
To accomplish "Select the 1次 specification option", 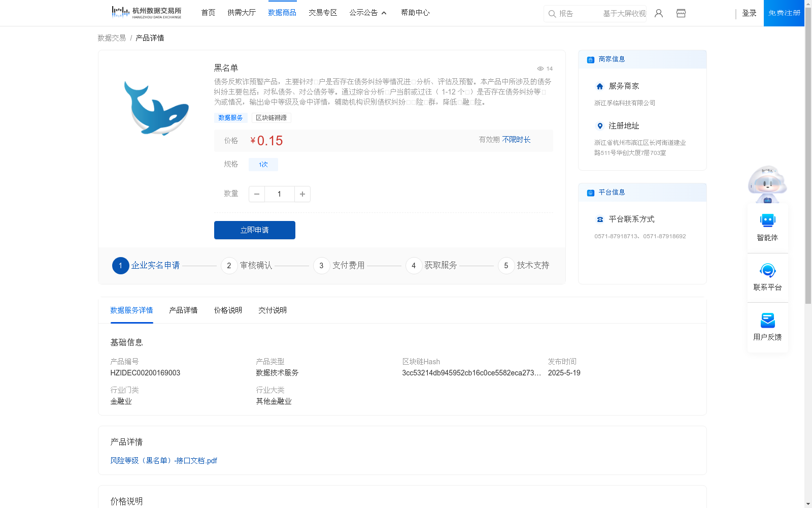I will (263, 165).
